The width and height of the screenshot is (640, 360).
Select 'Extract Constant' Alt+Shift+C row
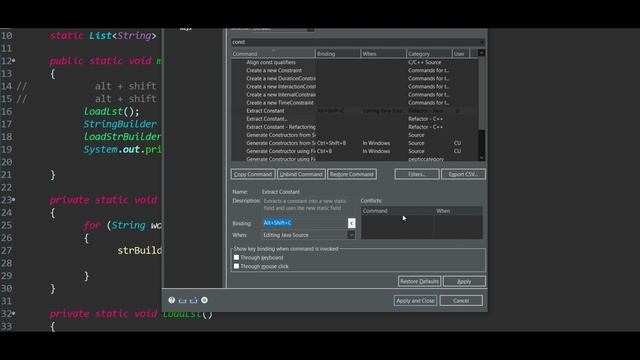coord(354,111)
